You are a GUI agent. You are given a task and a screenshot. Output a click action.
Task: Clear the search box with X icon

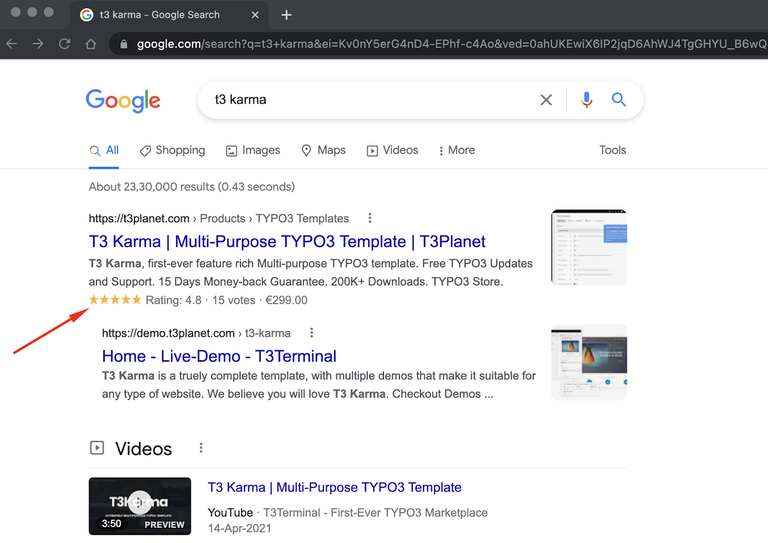click(546, 100)
